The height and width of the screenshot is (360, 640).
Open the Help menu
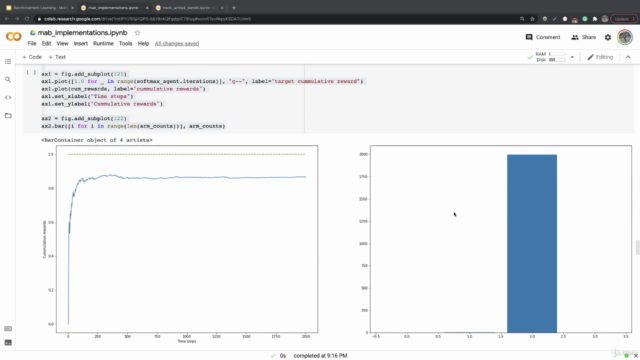pos(143,44)
